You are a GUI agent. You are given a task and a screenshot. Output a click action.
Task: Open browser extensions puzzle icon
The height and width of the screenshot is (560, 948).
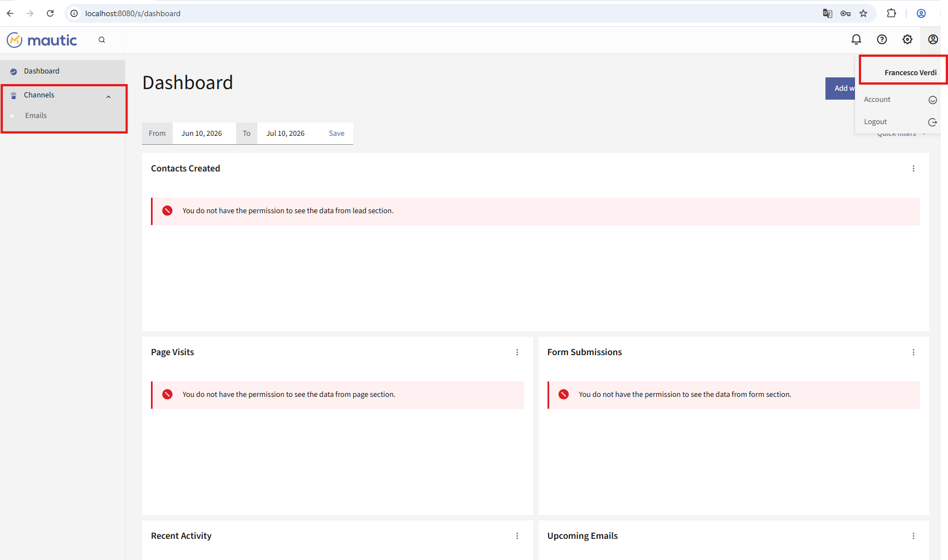(x=892, y=13)
